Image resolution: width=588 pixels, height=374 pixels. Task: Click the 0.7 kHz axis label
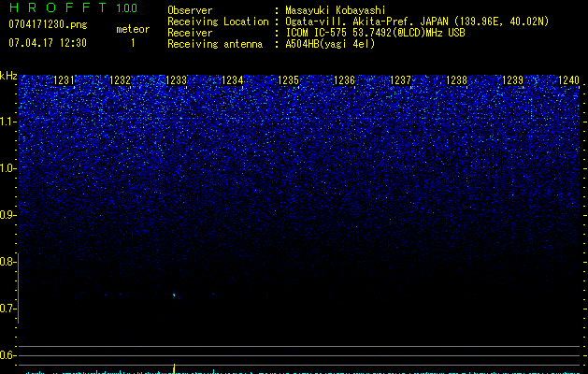[x=7, y=309]
